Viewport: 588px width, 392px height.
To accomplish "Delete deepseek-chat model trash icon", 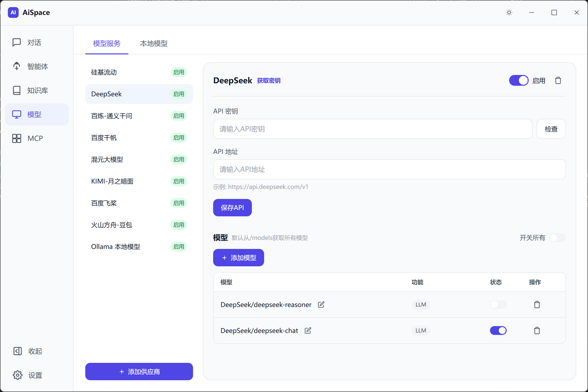I will 537,331.
